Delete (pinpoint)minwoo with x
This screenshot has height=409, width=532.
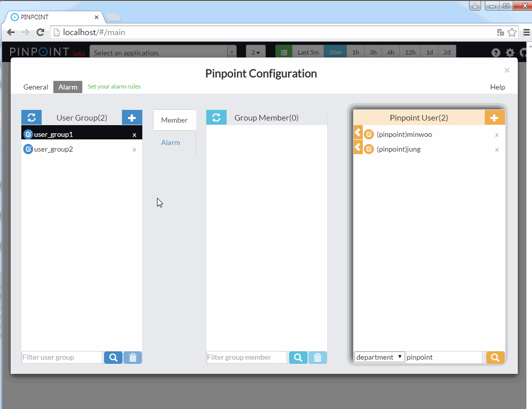tap(496, 135)
